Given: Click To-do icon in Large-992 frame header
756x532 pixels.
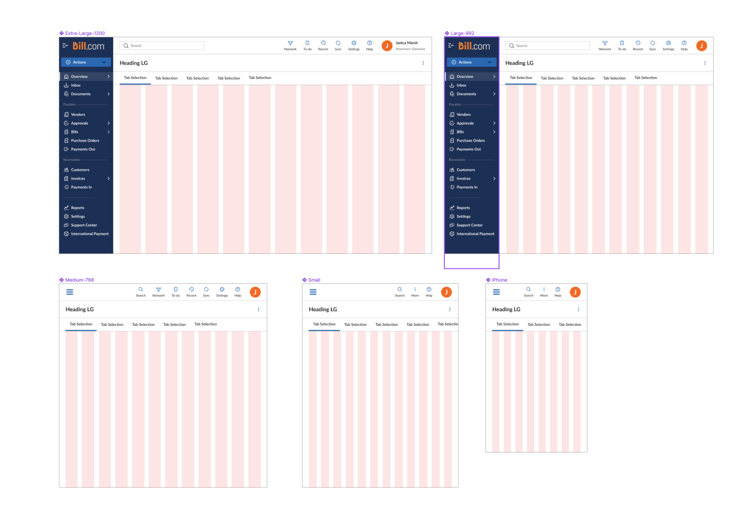Looking at the screenshot, I should (622, 43).
